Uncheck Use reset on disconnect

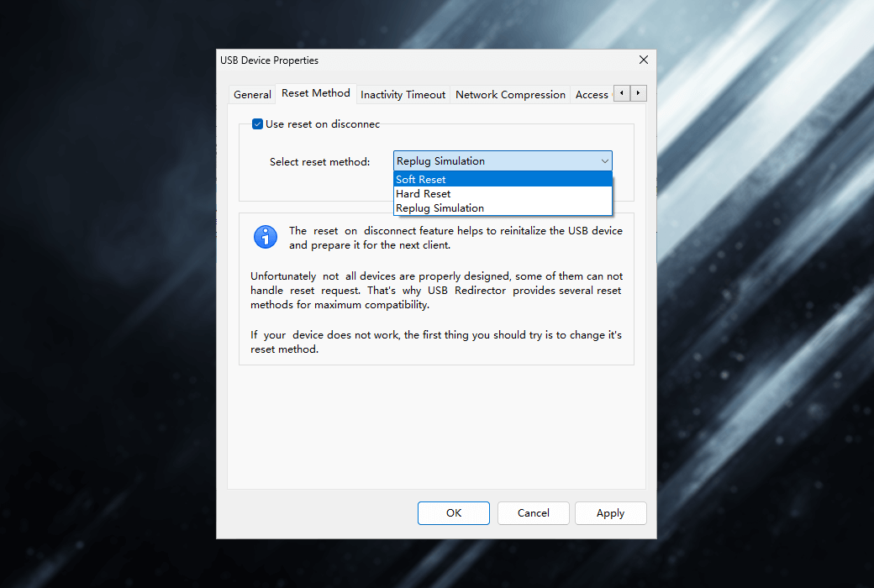point(258,124)
